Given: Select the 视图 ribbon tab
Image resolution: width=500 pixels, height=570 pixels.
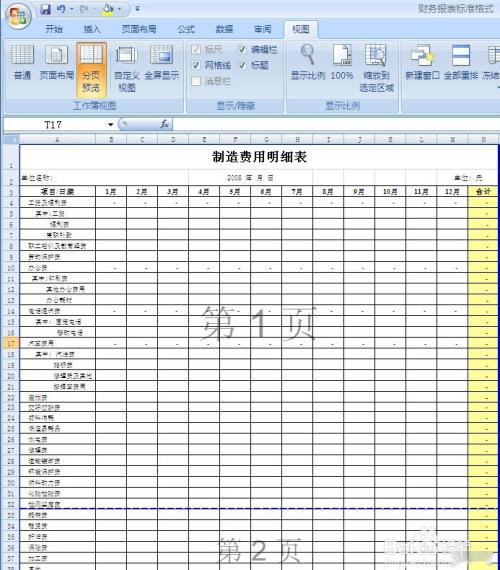Looking at the screenshot, I should [x=301, y=29].
